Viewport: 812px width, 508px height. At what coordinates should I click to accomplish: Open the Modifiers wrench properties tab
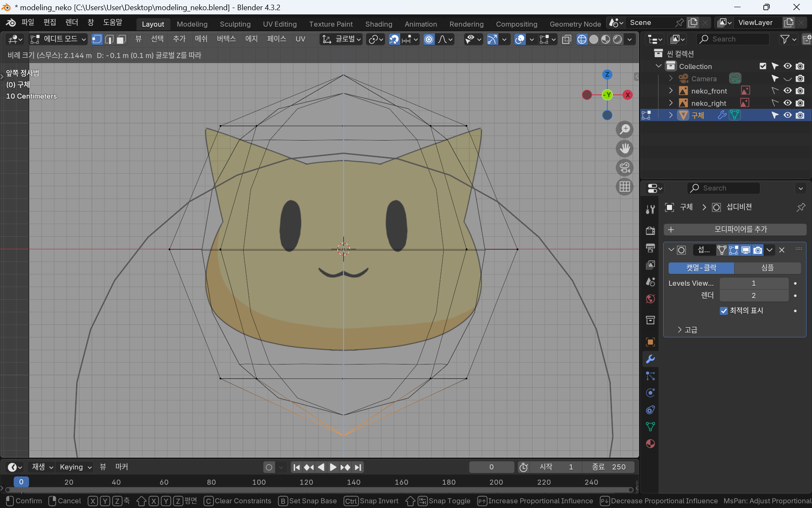pos(650,359)
